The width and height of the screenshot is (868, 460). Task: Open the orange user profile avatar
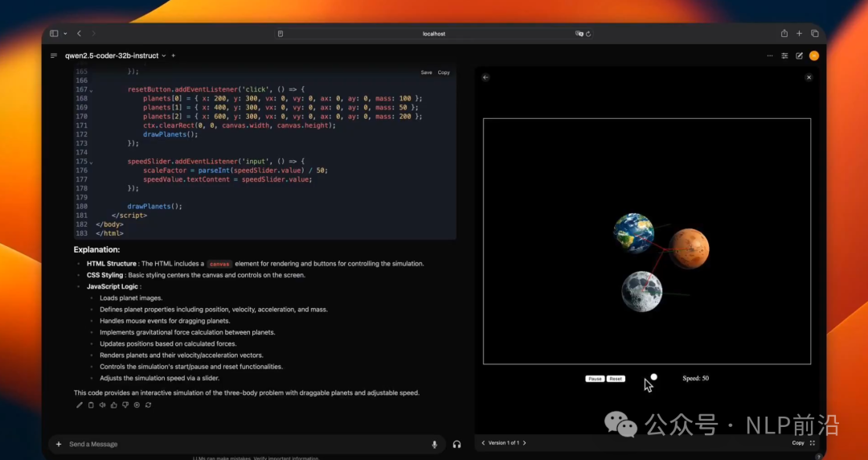tap(813, 55)
